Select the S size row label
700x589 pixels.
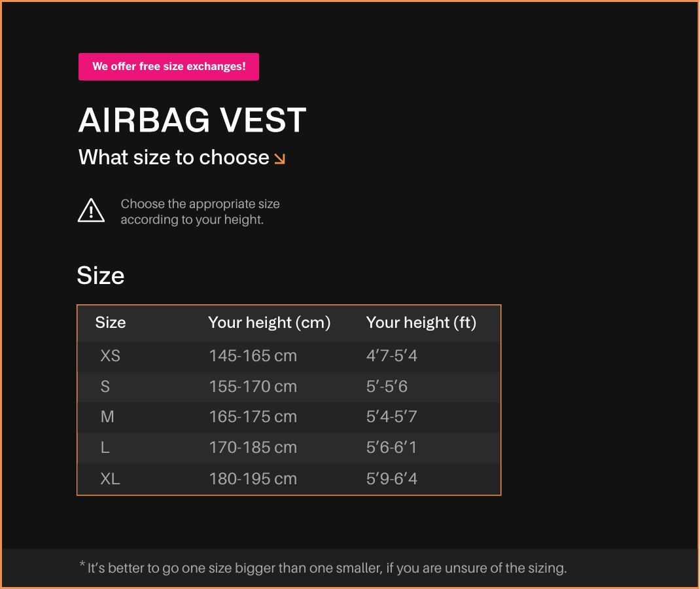pyautogui.click(x=105, y=387)
